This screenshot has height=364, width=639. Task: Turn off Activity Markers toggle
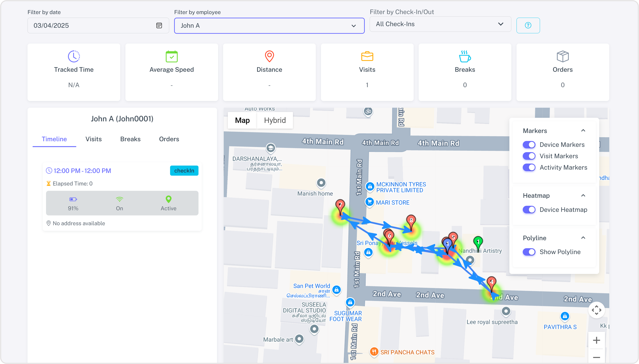529,167
